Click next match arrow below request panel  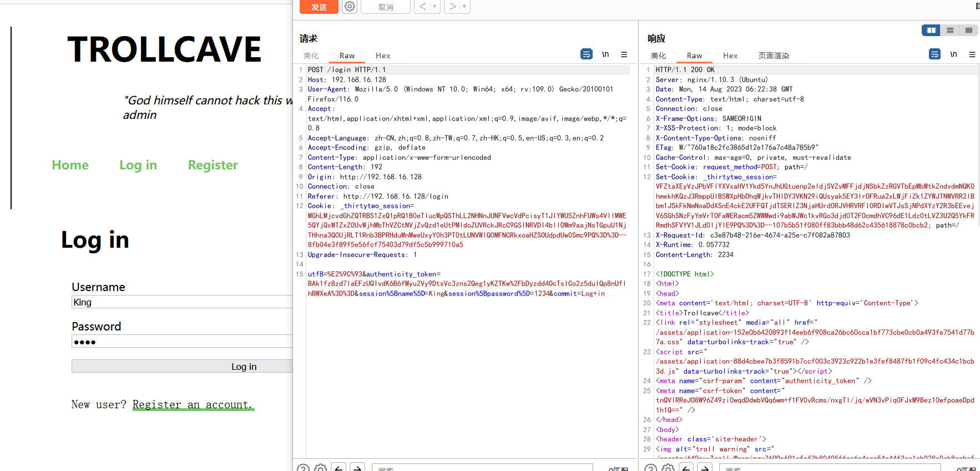point(358,468)
